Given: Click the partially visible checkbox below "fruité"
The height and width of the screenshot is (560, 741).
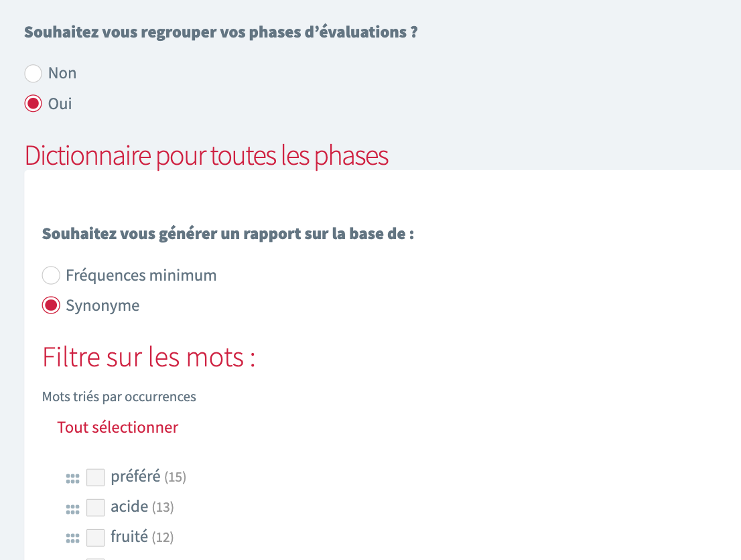Looking at the screenshot, I should point(95,559).
